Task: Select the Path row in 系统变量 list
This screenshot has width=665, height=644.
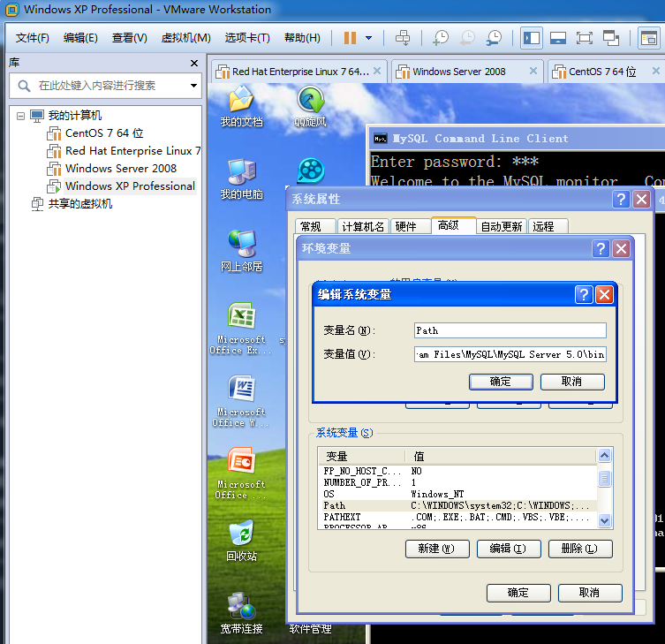Action: 457,505
